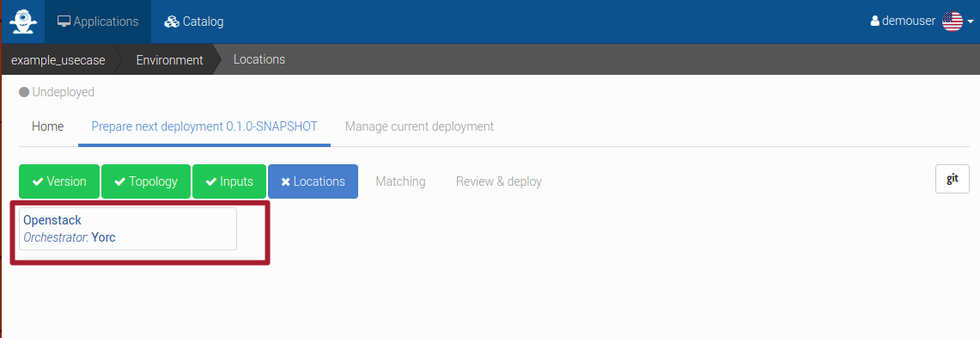Viewport: 980px width, 338px height.
Task: Go to example_usecase breadcrumb
Action: pos(58,60)
